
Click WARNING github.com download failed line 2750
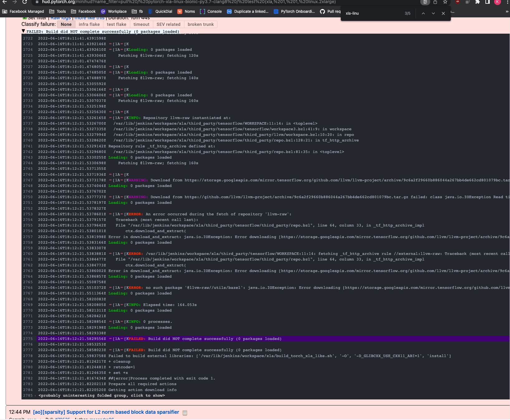click(x=319, y=197)
